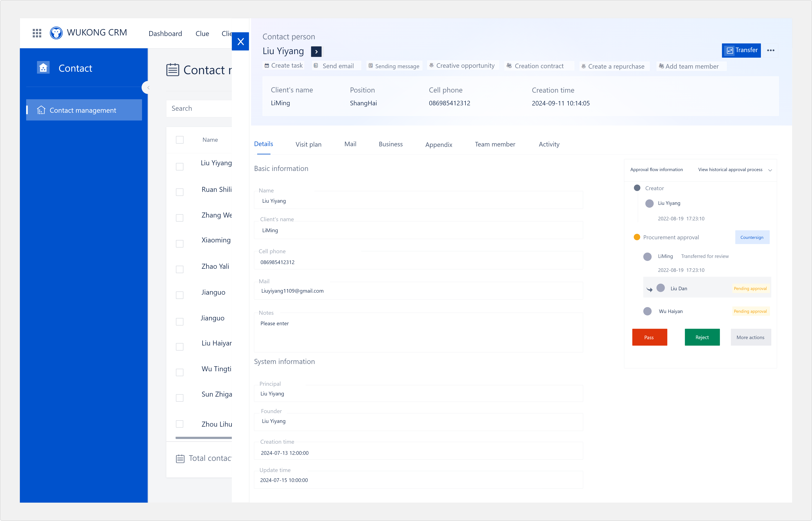Click the Cell phone field in Basic information
This screenshot has width=812, height=521.
[418, 260]
